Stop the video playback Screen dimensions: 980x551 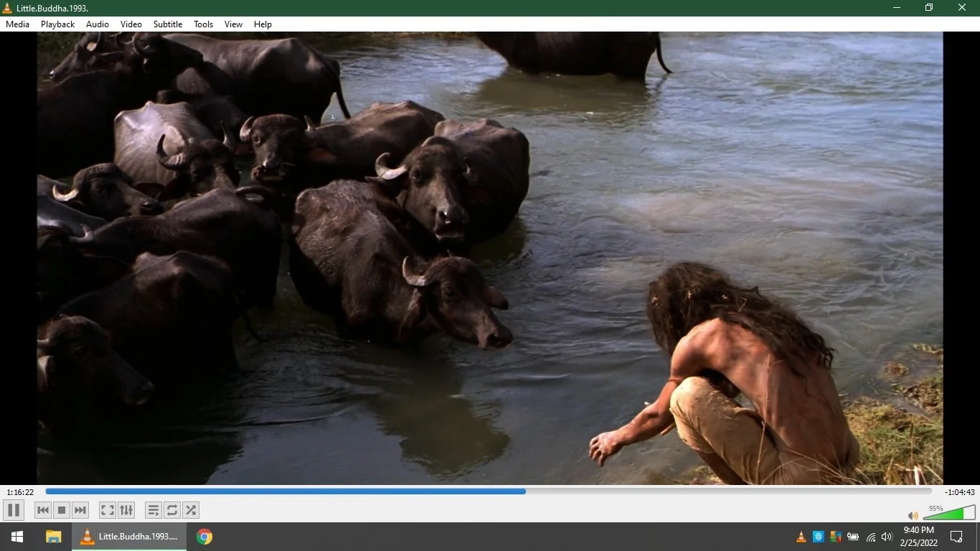coord(62,510)
